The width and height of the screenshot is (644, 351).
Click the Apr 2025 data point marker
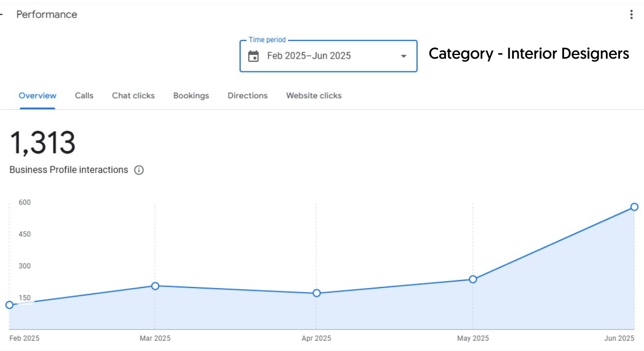(316, 293)
